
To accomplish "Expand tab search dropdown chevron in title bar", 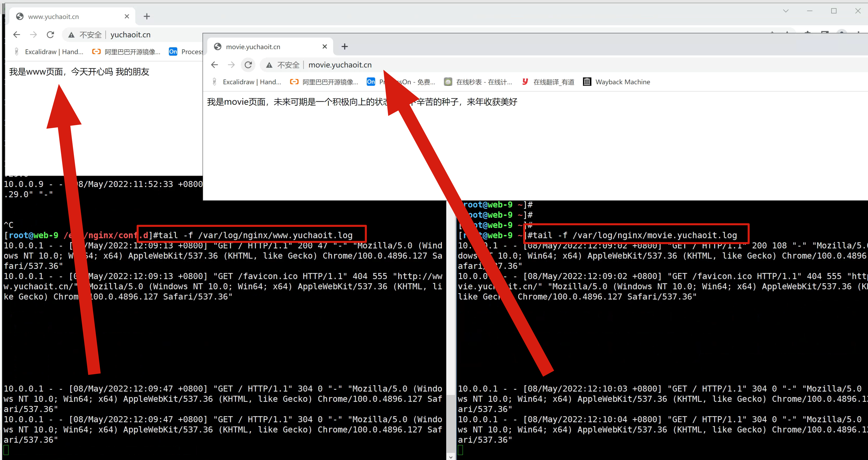I will click(785, 11).
